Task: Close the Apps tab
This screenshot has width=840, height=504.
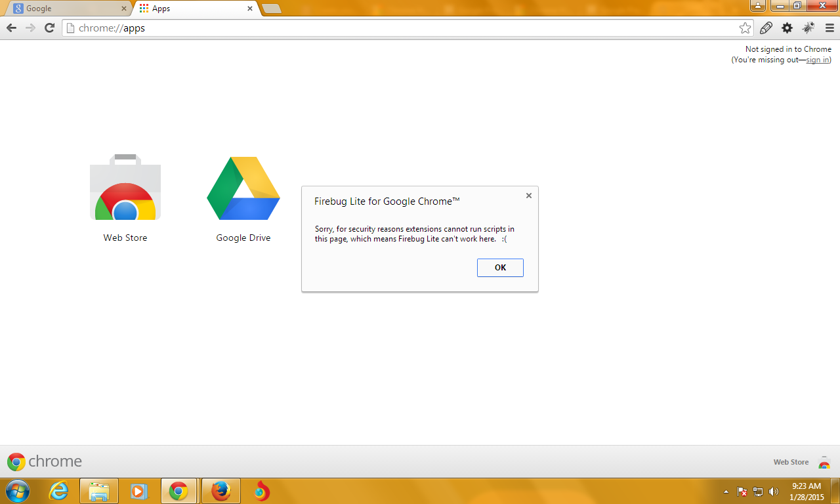Action: [249, 9]
